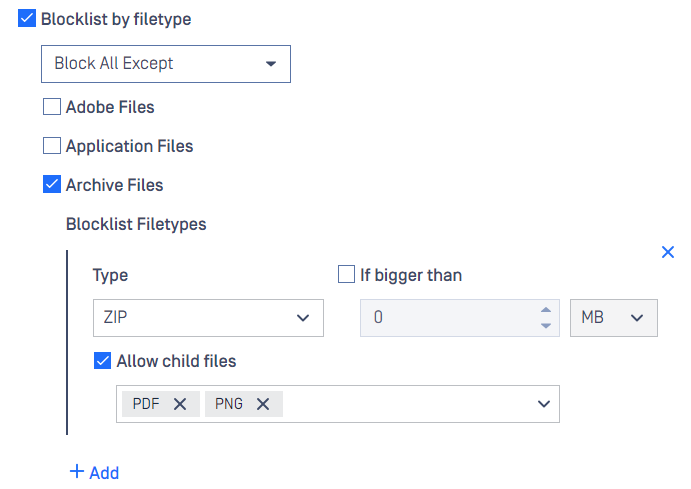Image resolution: width=691 pixels, height=489 pixels.
Task: Enable the Application Files checkbox
Action: pyautogui.click(x=52, y=146)
